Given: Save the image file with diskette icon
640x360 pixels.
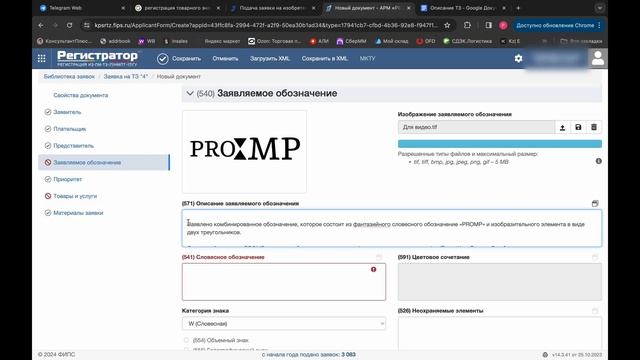Looking at the screenshot, I should click(578, 127).
